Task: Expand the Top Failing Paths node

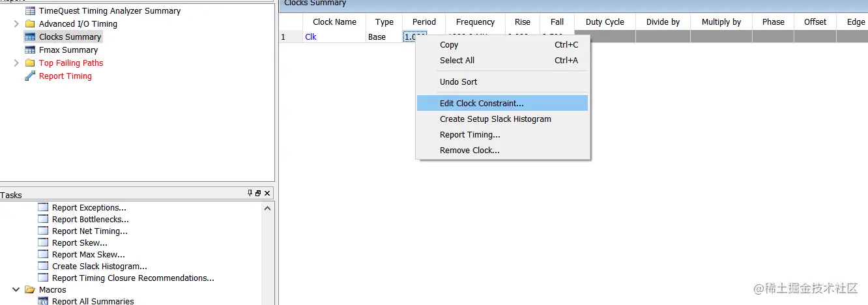Action: tap(16, 63)
